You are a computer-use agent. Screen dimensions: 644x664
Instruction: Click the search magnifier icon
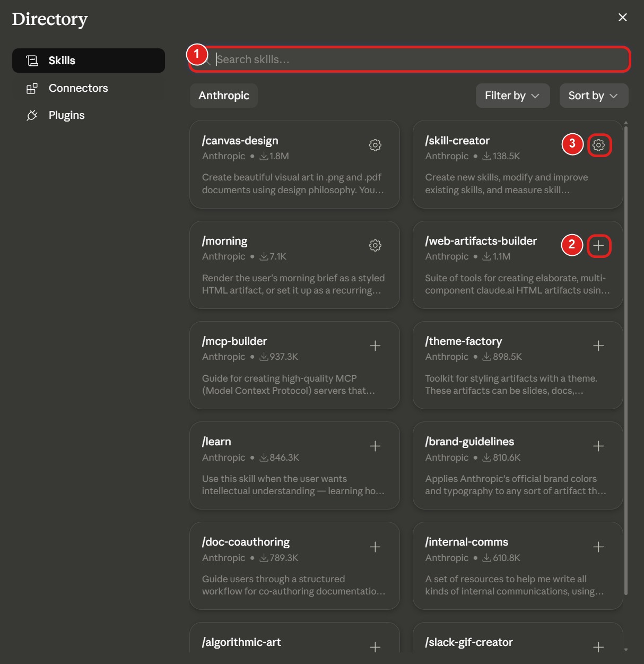click(x=207, y=60)
